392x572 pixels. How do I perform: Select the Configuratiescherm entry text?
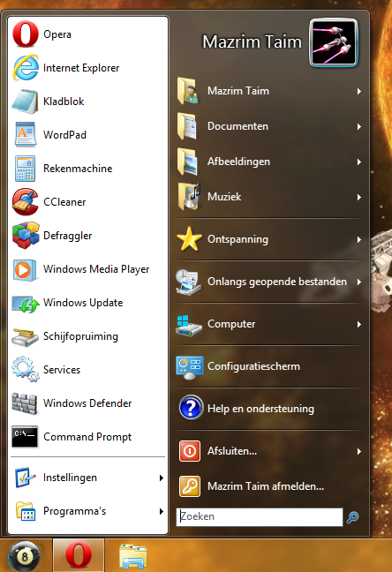tap(253, 366)
